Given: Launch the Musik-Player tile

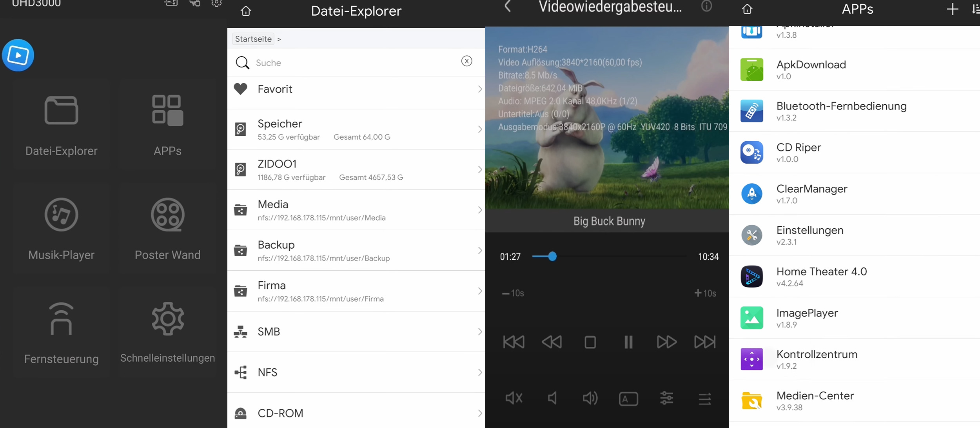Looking at the screenshot, I should [62, 229].
